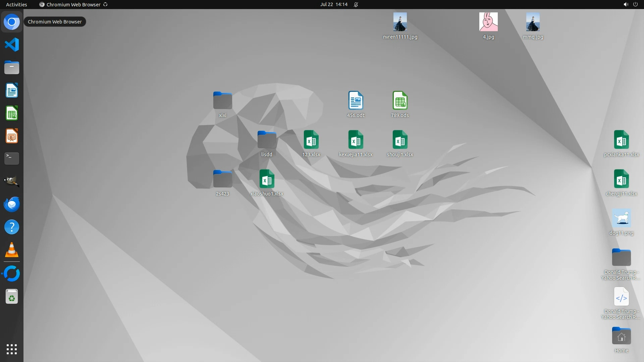Select the 4.jpg image thumbnail
The height and width of the screenshot is (362, 644).
click(488, 22)
